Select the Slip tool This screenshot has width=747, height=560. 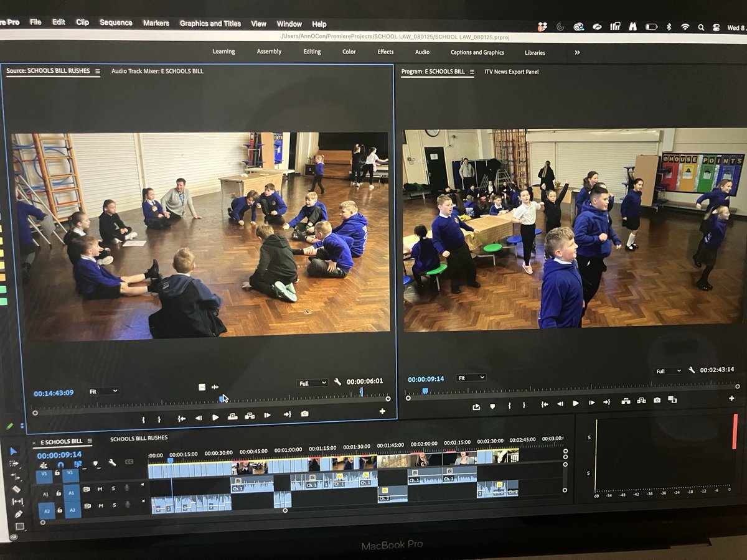pyautogui.click(x=17, y=502)
